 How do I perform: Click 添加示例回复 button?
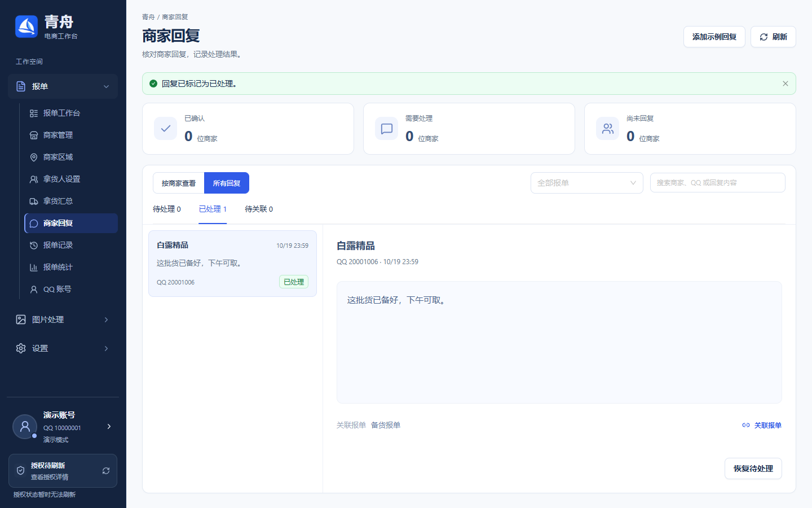coord(714,37)
